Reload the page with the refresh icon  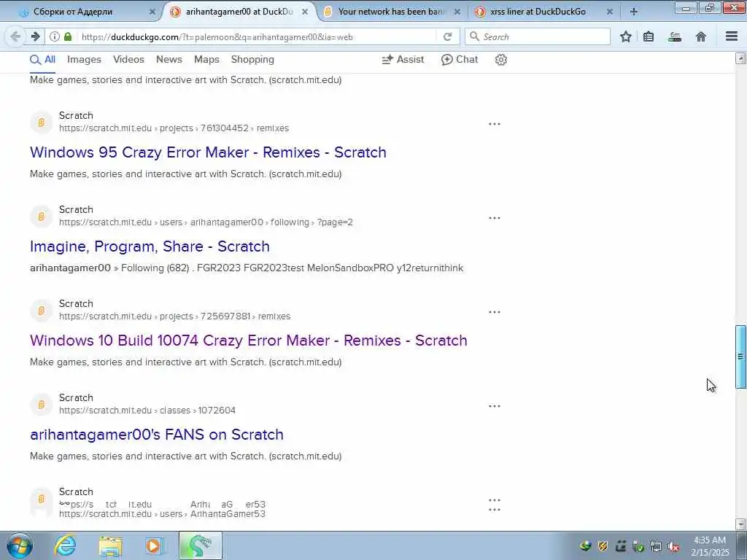coord(447,36)
